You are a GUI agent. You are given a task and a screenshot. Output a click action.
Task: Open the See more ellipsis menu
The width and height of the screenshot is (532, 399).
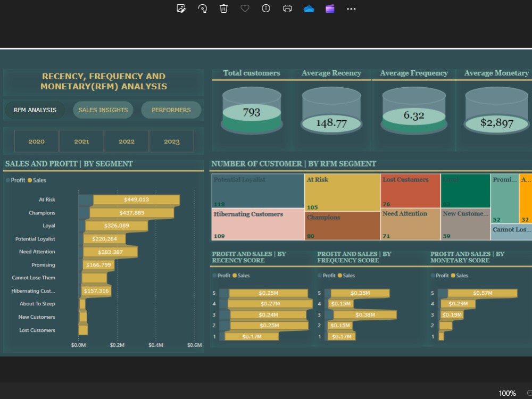click(351, 9)
